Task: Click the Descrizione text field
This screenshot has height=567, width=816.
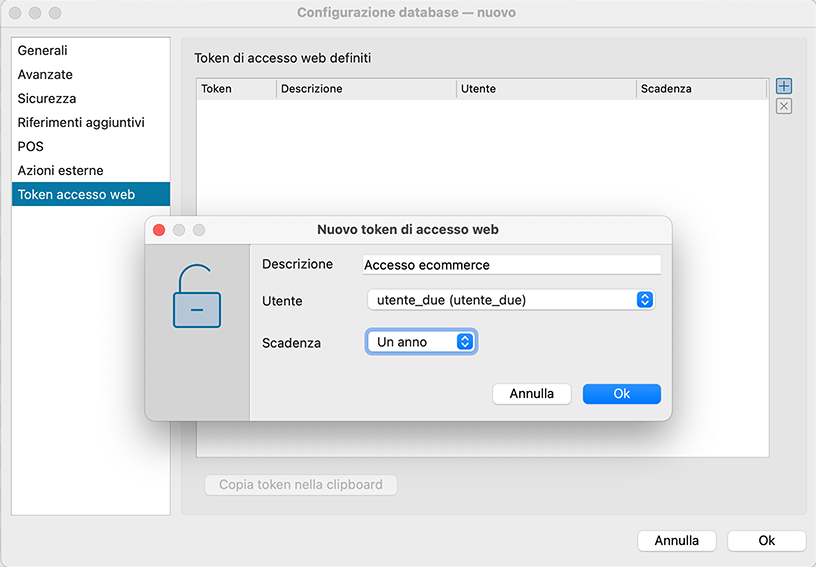Action: point(511,265)
